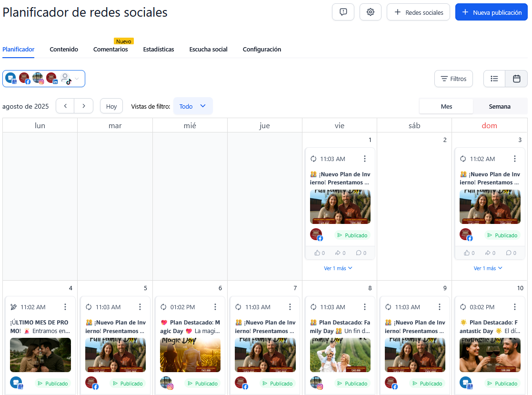Switch to calendar view icon
The image size is (532, 395).
516,79
